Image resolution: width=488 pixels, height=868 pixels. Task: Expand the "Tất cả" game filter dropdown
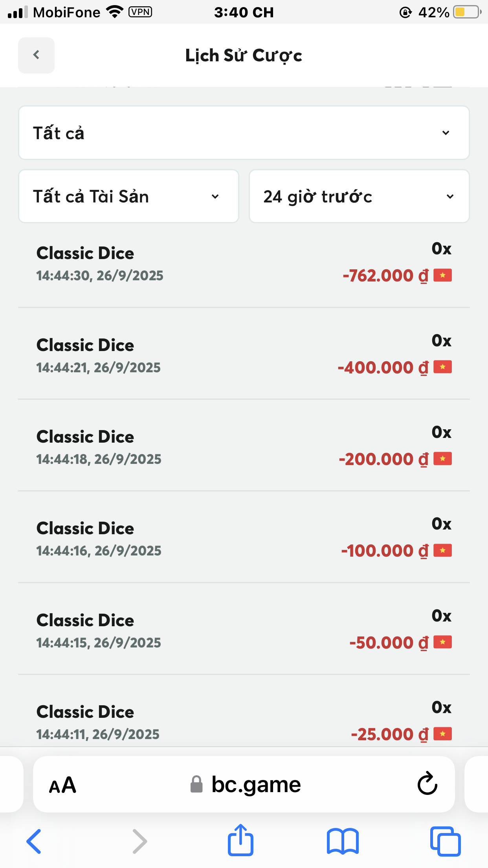click(244, 133)
